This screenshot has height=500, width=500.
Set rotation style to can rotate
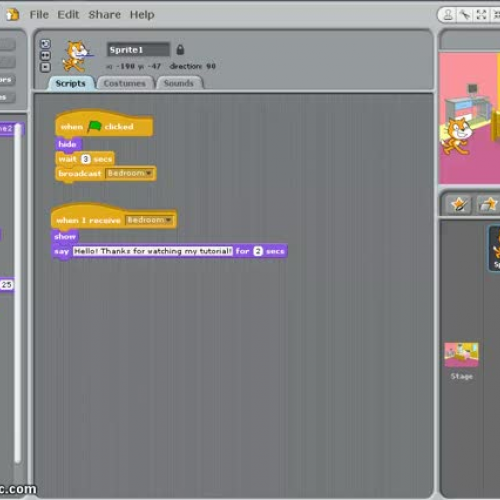[x=45, y=44]
